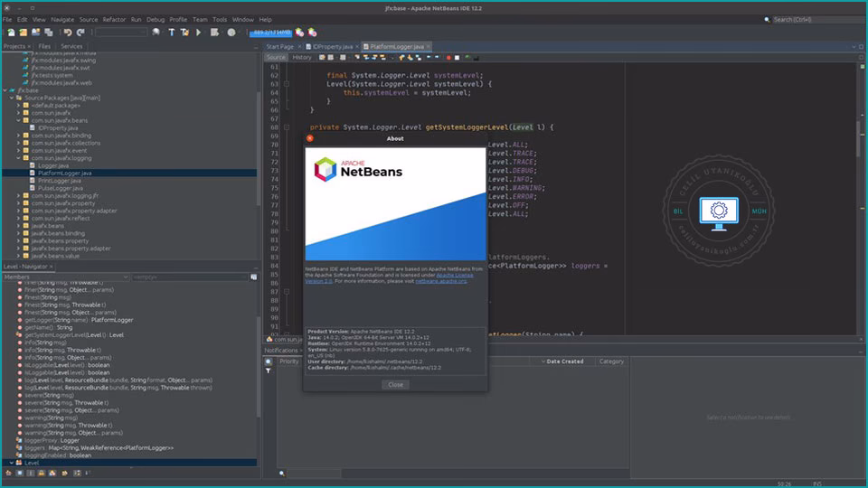
Task: Select getSystemLoggerLevel method in Navigator
Action: pos(74,334)
